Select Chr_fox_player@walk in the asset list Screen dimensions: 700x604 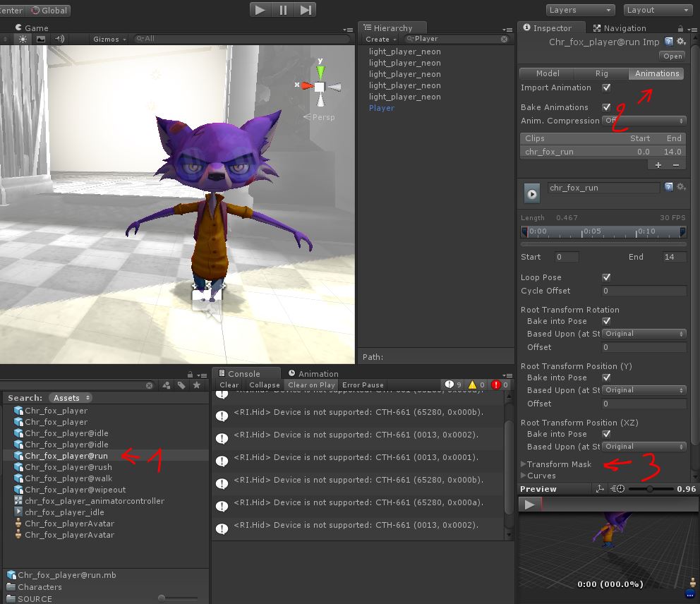(68, 478)
